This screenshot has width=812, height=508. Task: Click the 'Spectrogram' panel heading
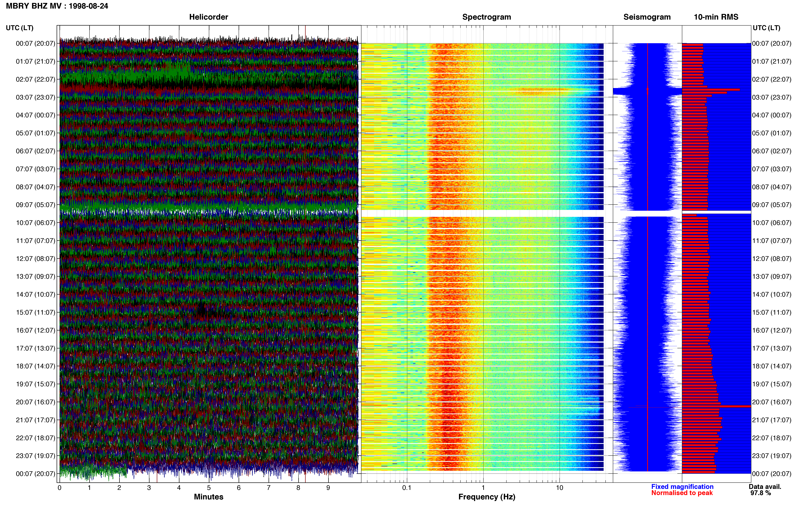487,17
